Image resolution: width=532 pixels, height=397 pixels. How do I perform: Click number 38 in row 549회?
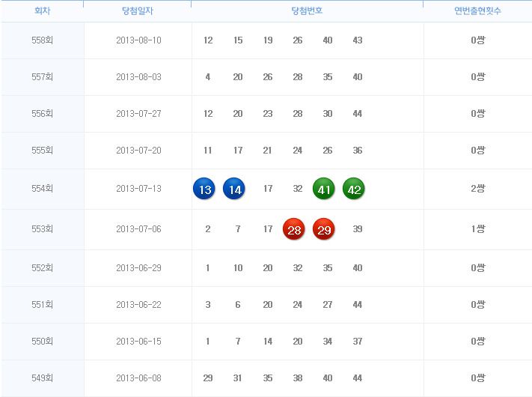[x=298, y=378]
